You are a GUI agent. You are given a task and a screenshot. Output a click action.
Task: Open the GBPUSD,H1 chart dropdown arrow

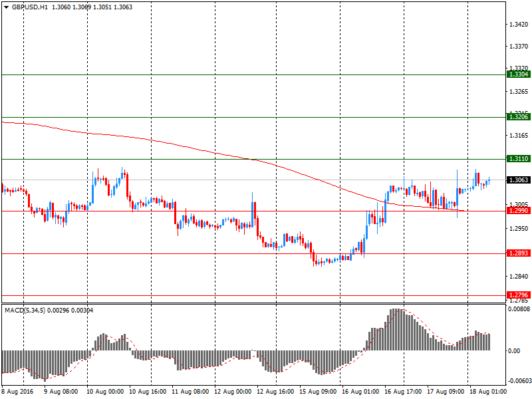[6, 7]
